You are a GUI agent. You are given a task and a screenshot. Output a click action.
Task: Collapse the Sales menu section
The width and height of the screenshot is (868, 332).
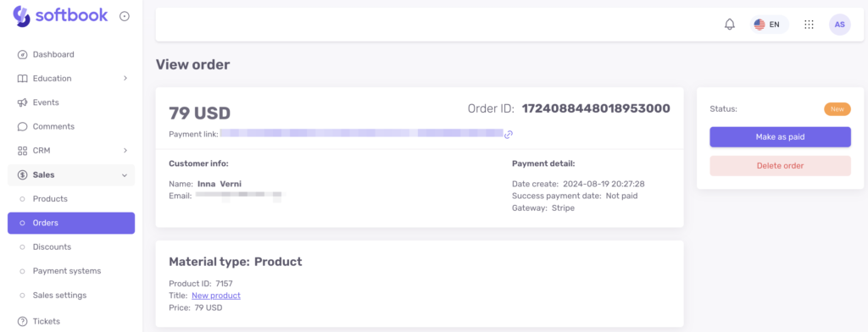71,174
